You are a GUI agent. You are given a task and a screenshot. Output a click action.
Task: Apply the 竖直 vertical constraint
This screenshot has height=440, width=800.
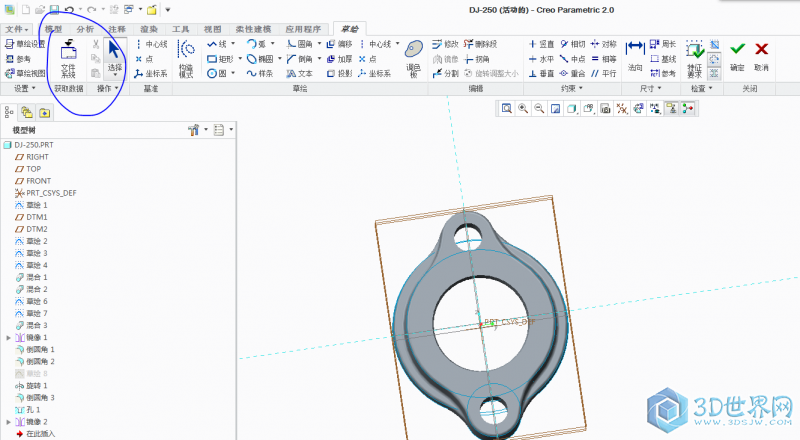tap(541, 44)
